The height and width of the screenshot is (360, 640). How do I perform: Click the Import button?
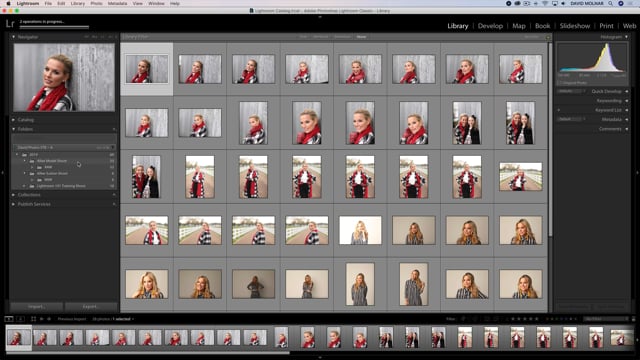click(36, 307)
